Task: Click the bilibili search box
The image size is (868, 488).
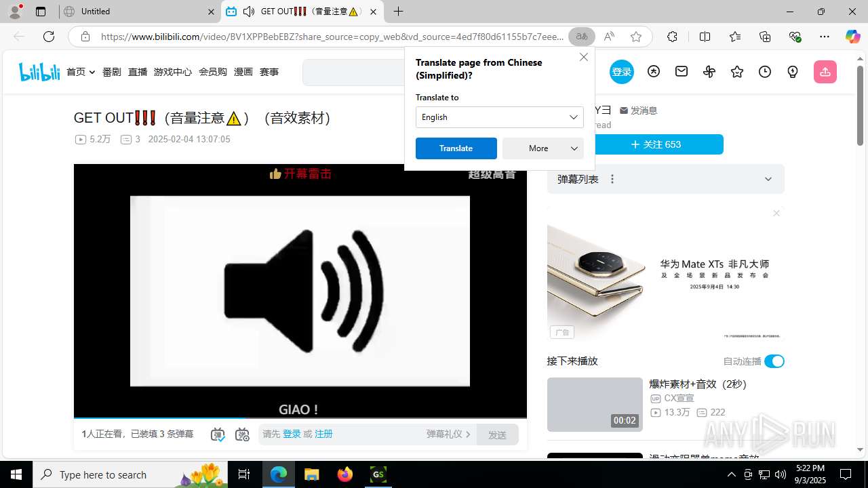Action: click(353, 73)
